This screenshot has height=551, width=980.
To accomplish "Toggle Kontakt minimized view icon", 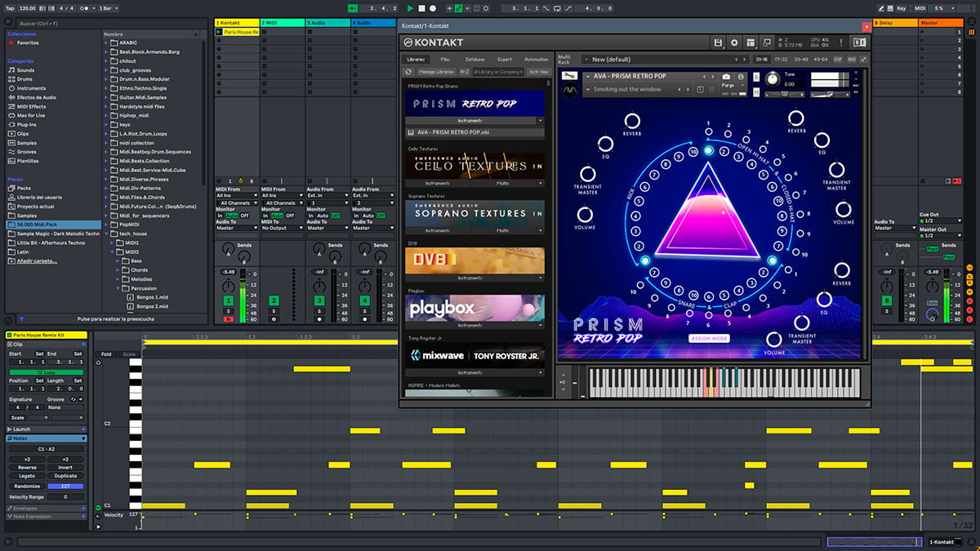I will (x=768, y=42).
